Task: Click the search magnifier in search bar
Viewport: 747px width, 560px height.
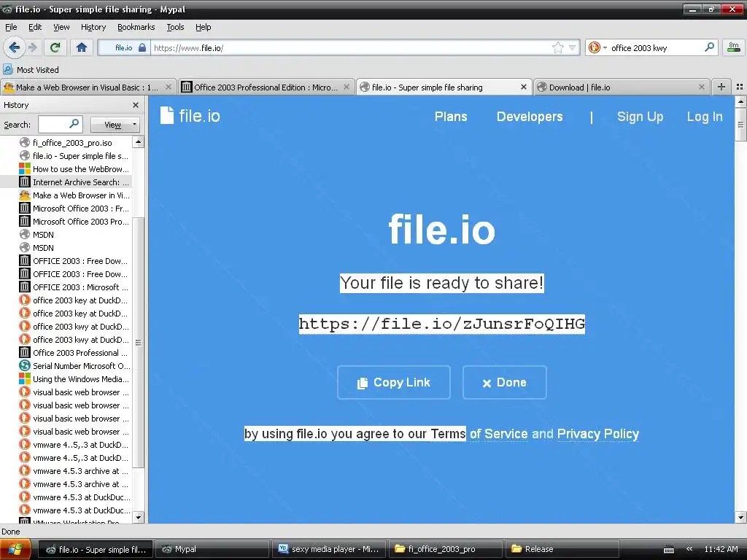Action: click(709, 47)
